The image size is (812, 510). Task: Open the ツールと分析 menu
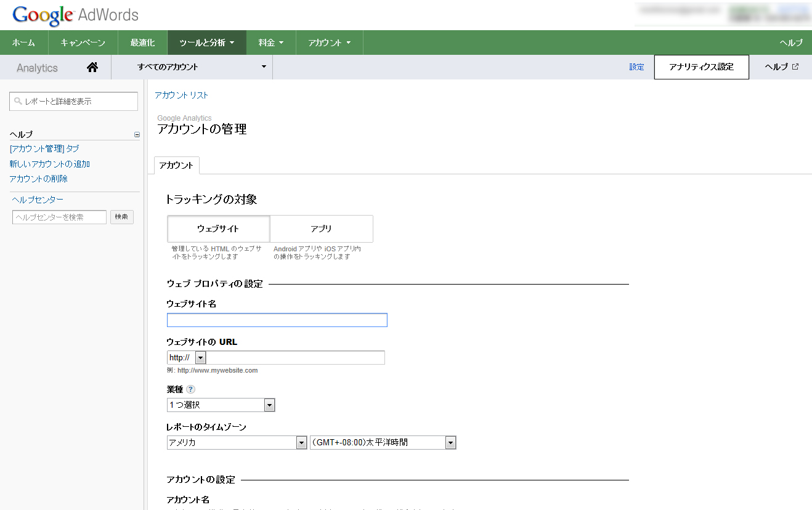point(206,42)
